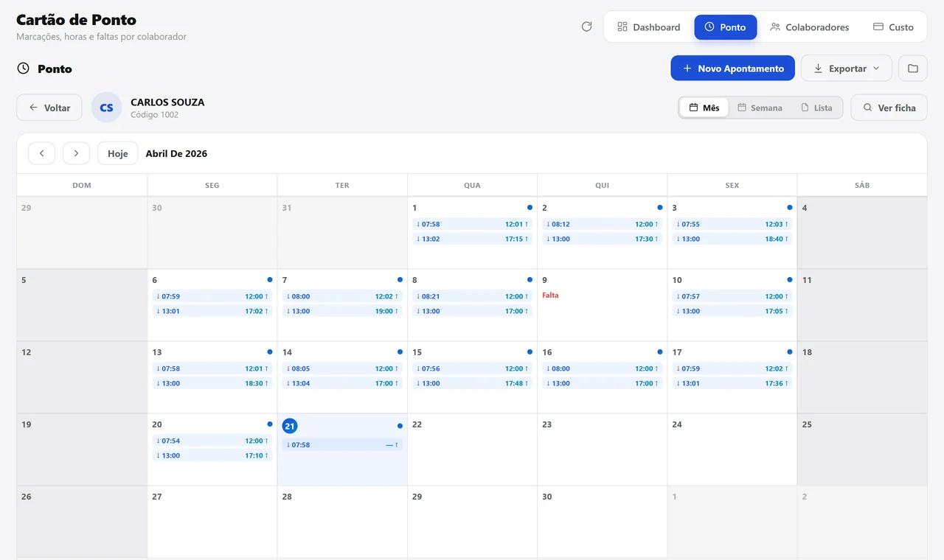The height and width of the screenshot is (560, 944).
Task: Open the 13:02 to 17:15 entry on day 1
Action: 472,239
